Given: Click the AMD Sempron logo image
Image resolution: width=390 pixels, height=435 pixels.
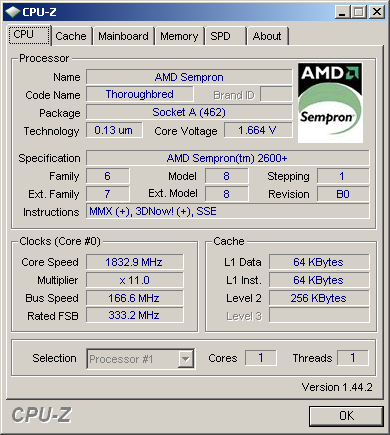Looking at the screenshot, I should point(330,103).
